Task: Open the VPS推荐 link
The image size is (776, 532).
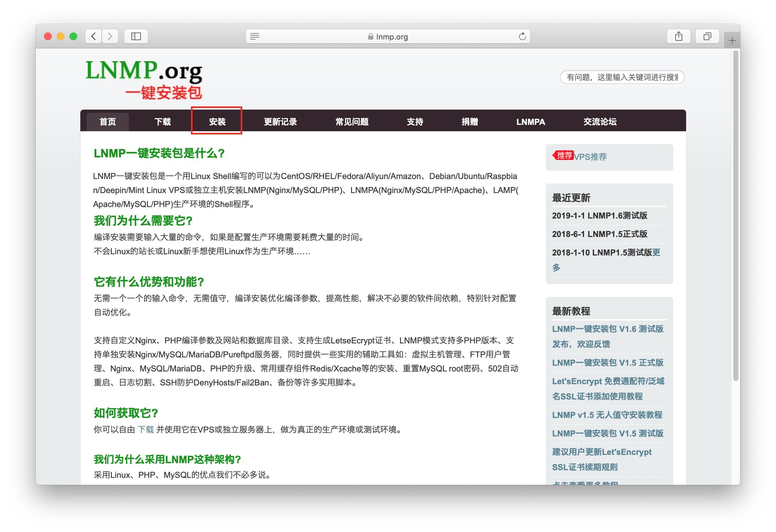Action: [590, 157]
